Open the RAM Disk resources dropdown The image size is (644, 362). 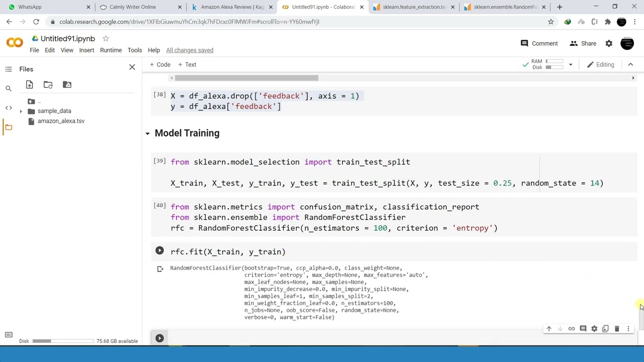[x=570, y=64]
